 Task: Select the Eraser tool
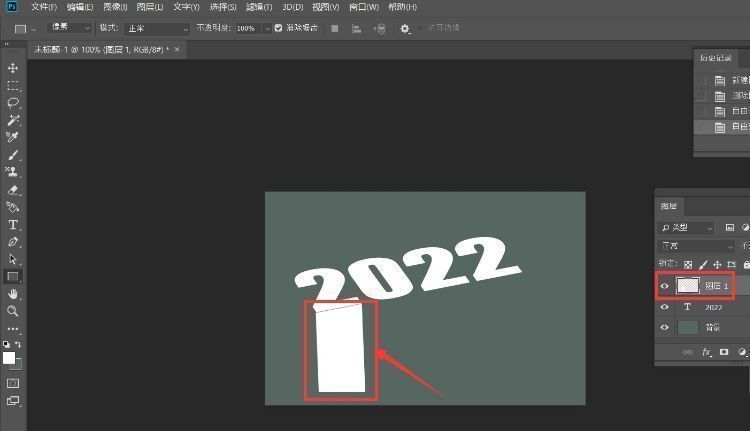click(x=13, y=189)
